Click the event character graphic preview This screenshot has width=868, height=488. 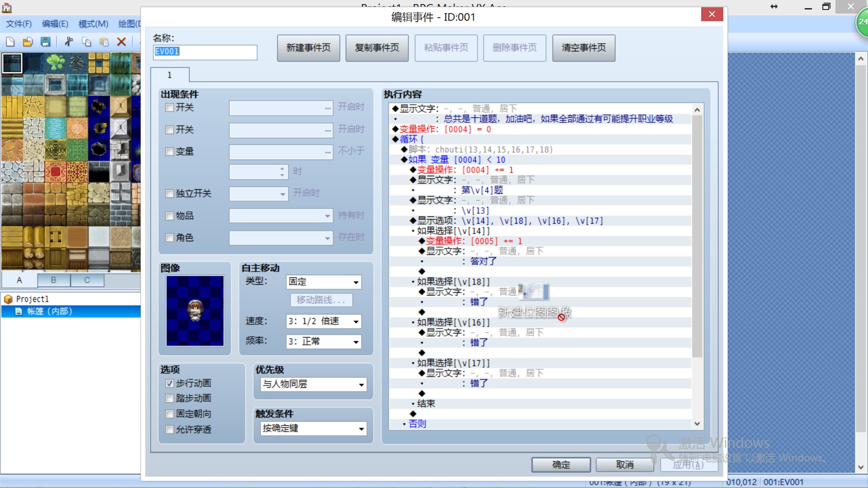pos(195,311)
